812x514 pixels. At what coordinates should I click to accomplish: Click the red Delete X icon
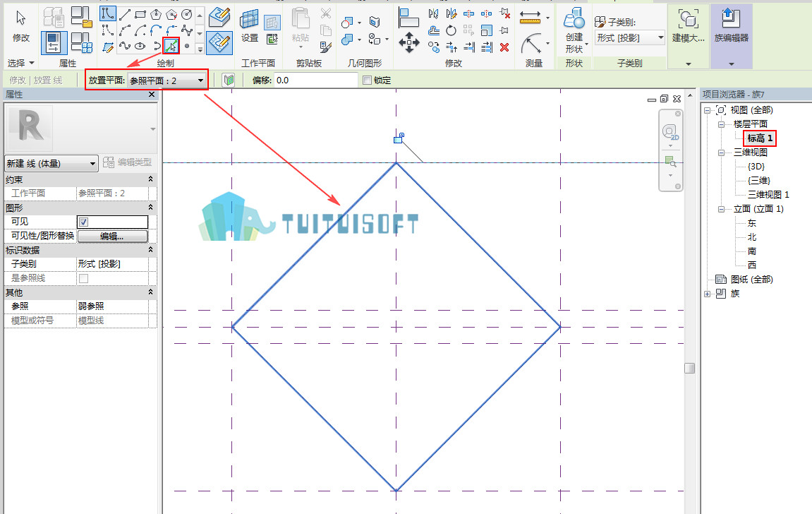click(504, 47)
